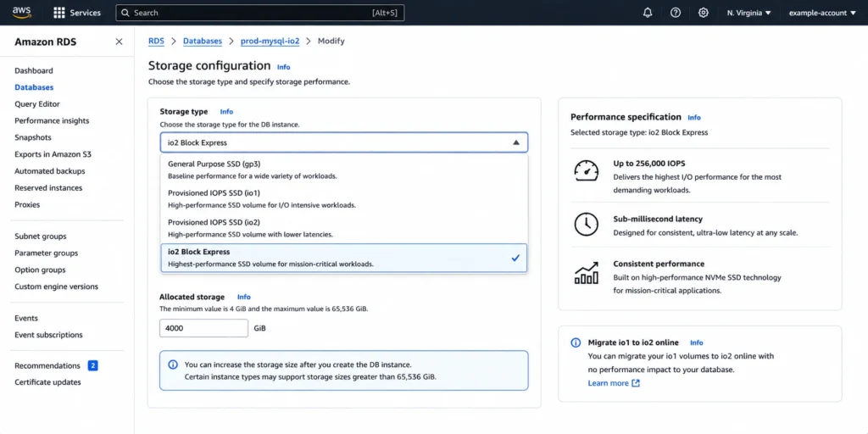Click the AWS logo in the header
The width and height of the screenshot is (868, 434).
(21, 12)
